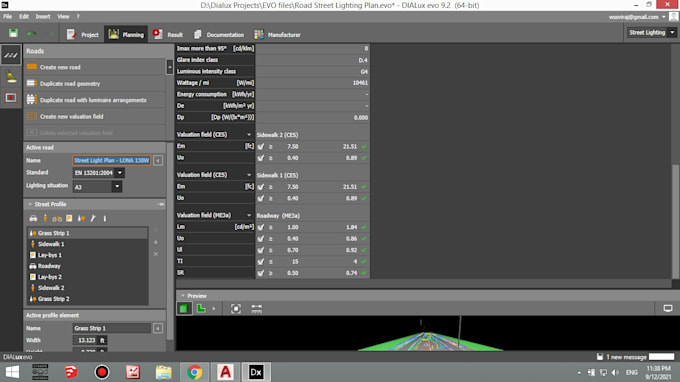Open the File menu
This screenshot has width=680, height=382.
coord(7,16)
